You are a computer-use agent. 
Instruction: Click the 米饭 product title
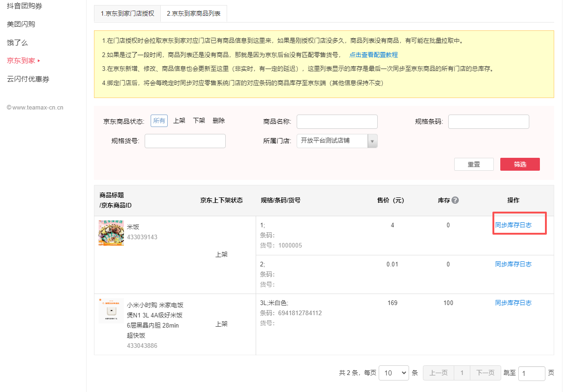[133, 227]
